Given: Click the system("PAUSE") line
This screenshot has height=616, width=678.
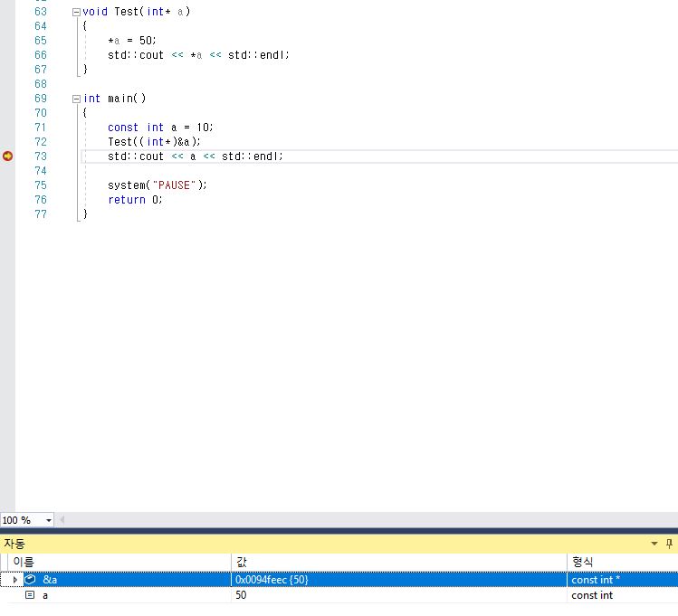Looking at the screenshot, I should pos(158,185).
